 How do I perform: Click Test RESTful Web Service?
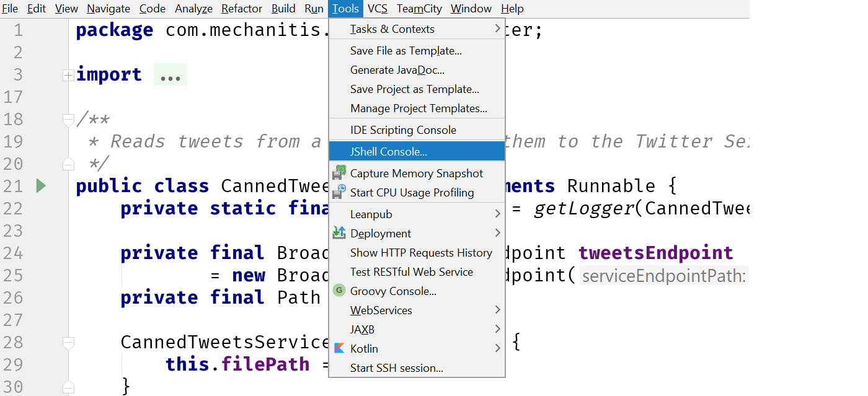tap(411, 272)
